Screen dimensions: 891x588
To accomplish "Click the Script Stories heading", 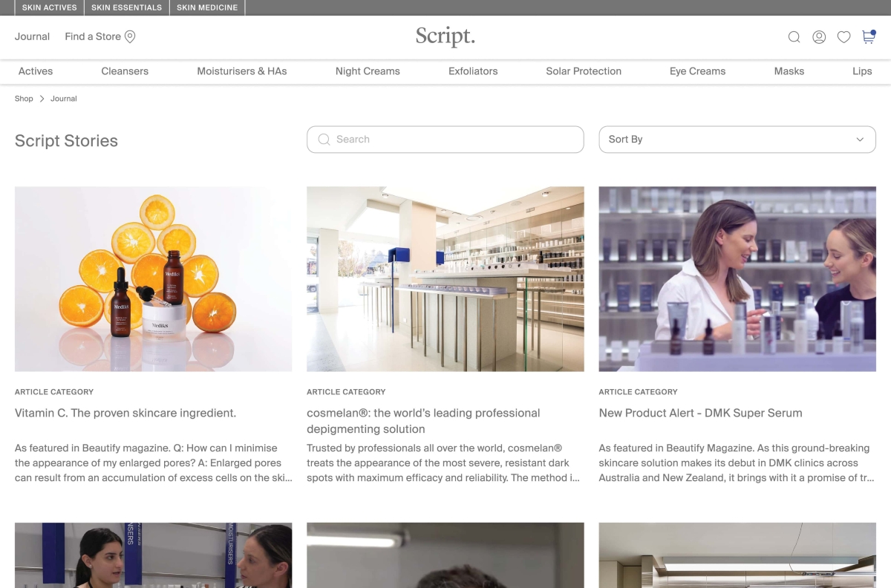I will [x=66, y=141].
